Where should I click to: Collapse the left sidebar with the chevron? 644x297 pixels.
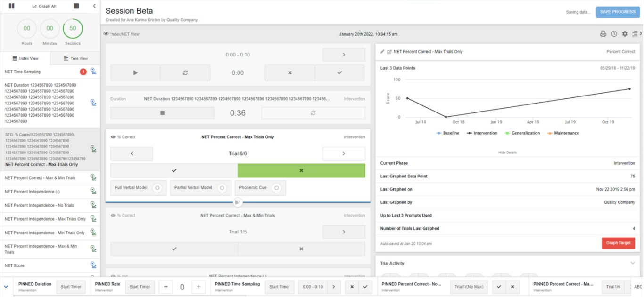pos(94,6)
